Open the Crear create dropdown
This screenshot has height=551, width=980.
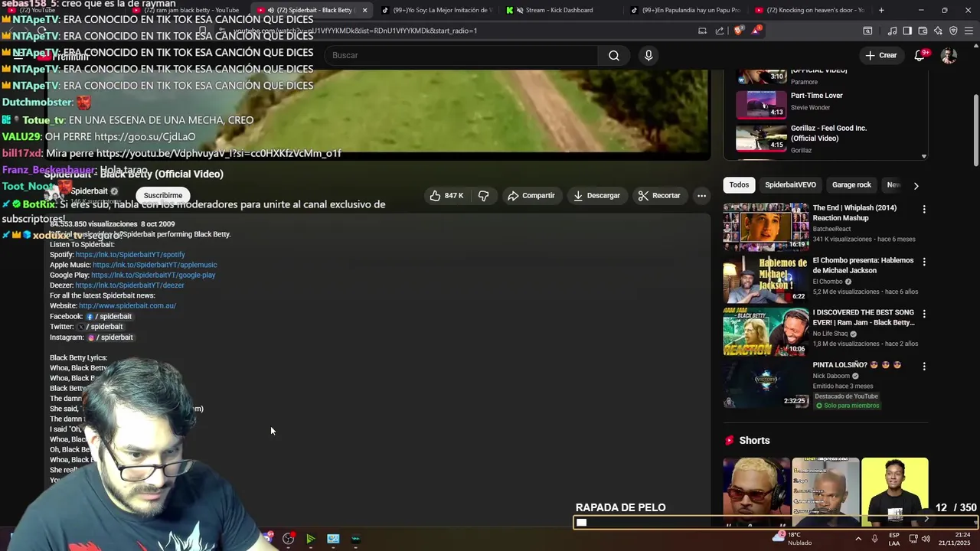(x=880, y=55)
